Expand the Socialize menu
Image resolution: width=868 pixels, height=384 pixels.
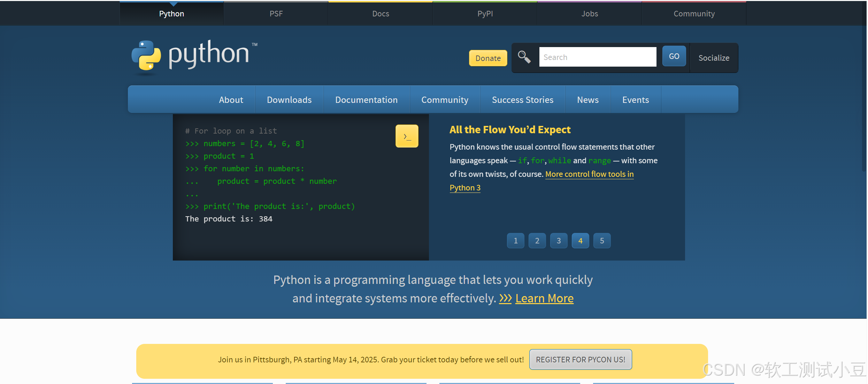coord(714,58)
